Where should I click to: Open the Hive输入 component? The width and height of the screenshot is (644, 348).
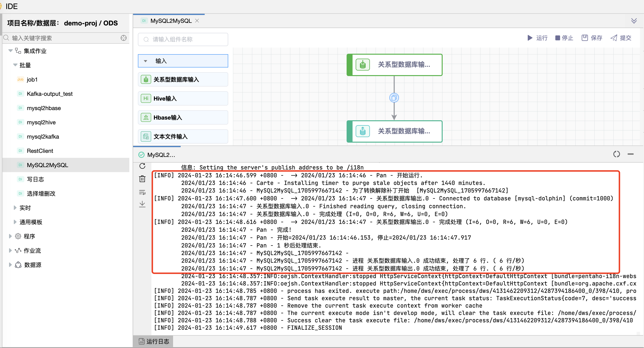click(x=183, y=98)
